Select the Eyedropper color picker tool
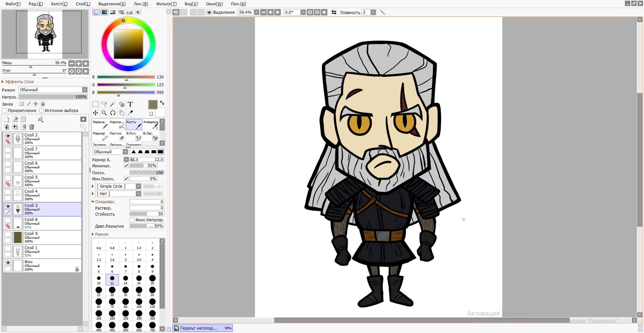 (x=130, y=113)
